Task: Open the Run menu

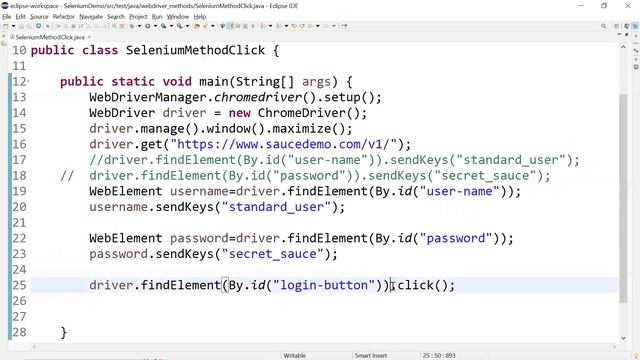Action: click(x=157, y=17)
